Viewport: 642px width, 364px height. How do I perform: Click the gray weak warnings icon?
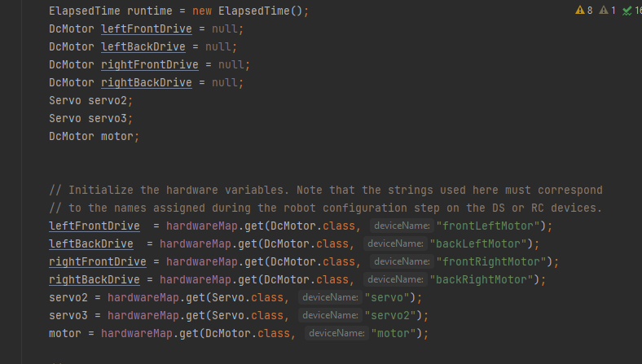[x=603, y=11]
